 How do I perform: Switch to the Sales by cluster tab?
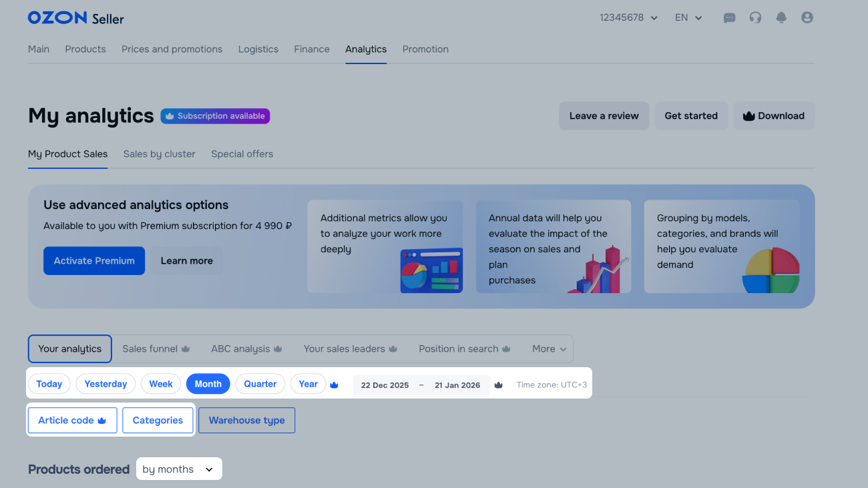159,154
